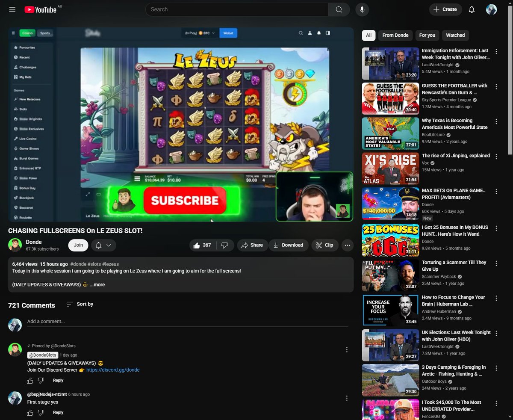The width and height of the screenshot is (513, 420).
Task: Click the video player area
Action: click(x=181, y=124)
